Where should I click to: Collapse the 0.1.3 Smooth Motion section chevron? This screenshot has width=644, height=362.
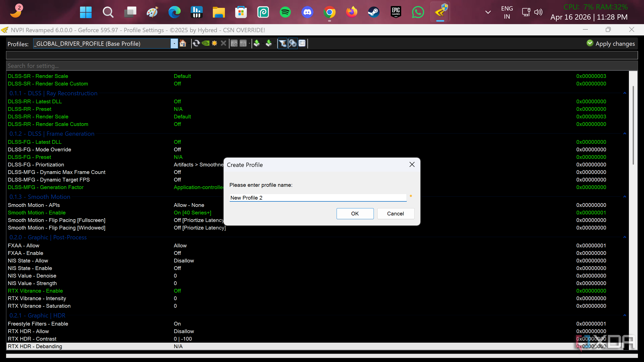pos(625,197)
